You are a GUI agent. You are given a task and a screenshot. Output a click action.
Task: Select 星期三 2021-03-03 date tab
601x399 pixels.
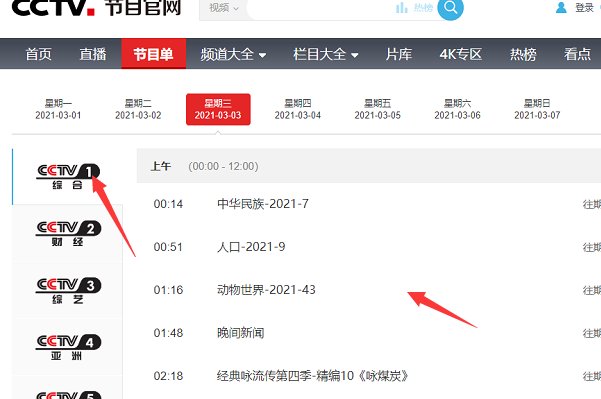click(x=218, y=109)
